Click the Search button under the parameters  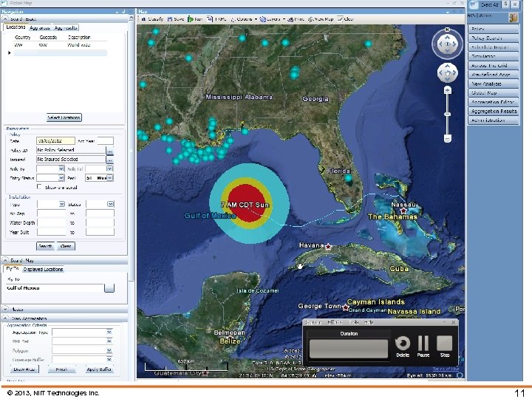click(46, 246)
